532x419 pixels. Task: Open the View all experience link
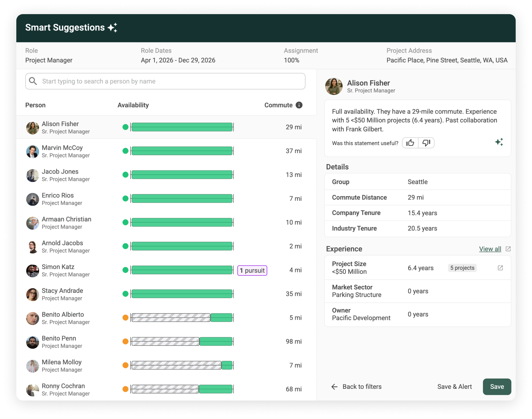(x=490, y=249)
